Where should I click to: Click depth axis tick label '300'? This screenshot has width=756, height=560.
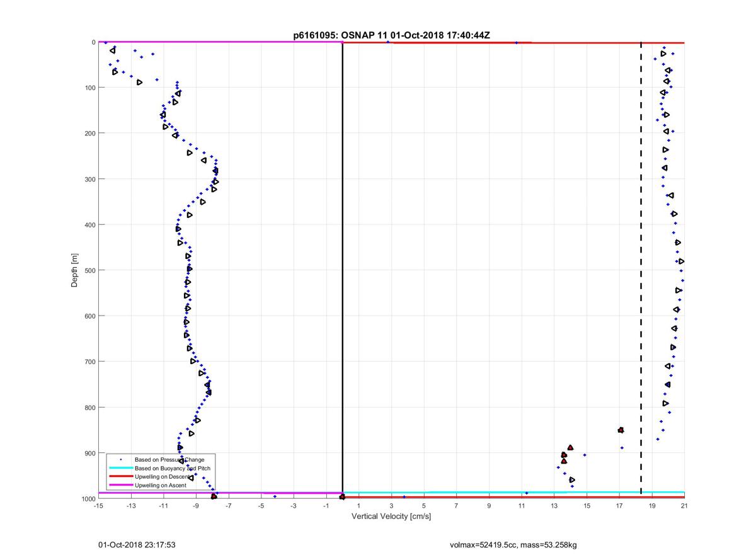90,179
